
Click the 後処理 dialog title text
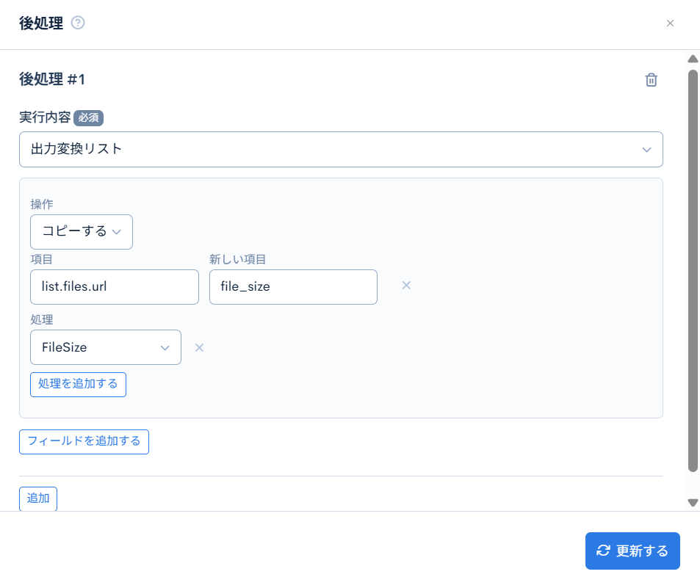coord(40,23)
